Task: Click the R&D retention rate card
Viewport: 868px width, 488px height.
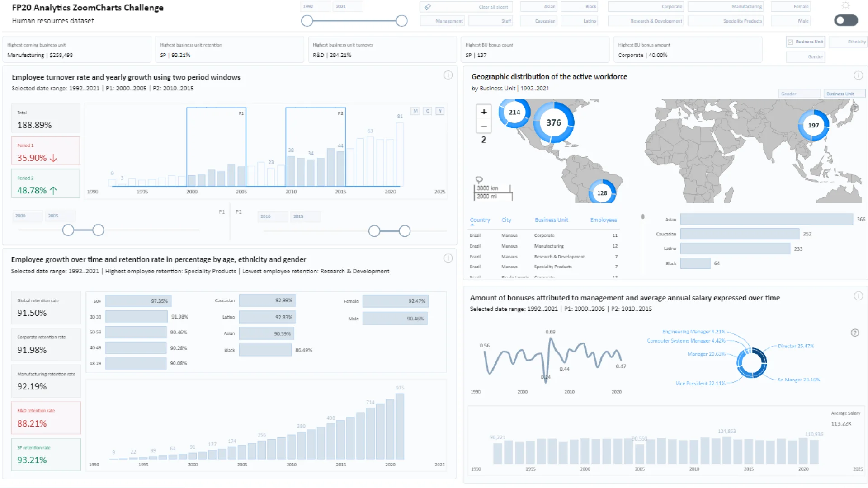Action: click(x=46, y=418)
